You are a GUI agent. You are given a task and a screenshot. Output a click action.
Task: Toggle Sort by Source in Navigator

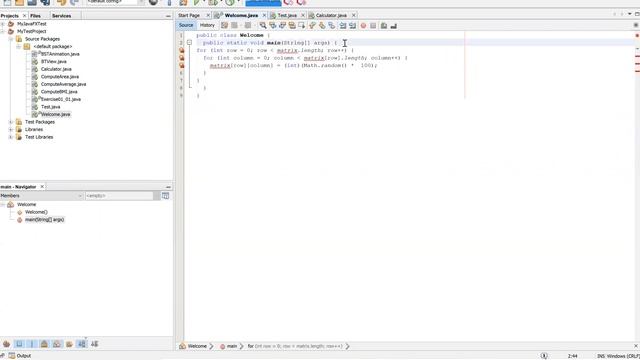pos(95,344)
